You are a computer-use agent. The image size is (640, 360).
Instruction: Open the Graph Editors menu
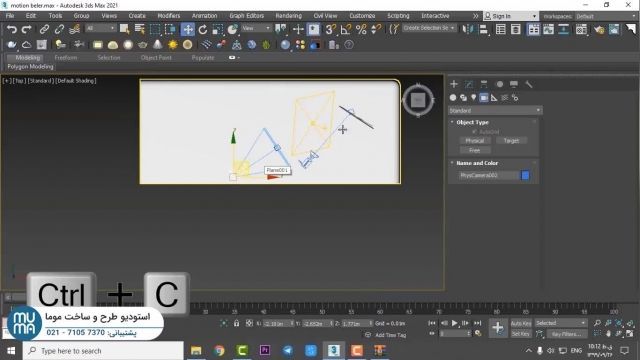pos(247,16)
